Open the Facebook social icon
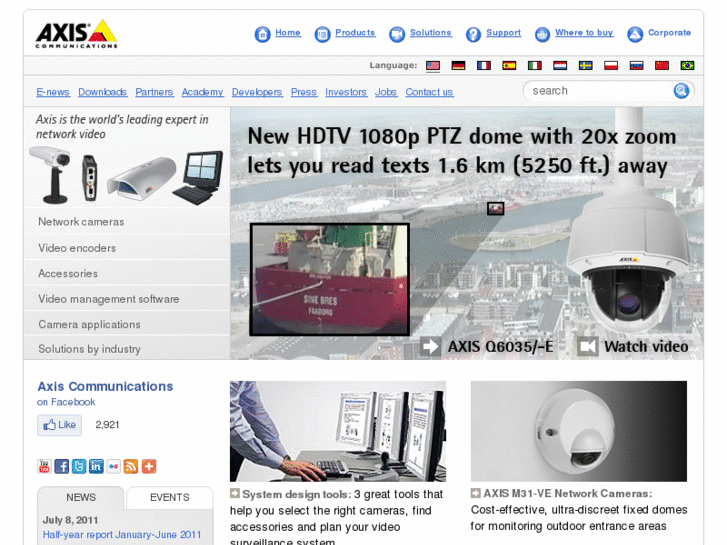Viewport: 727px width, 545px height. click(x=62, y=466)
